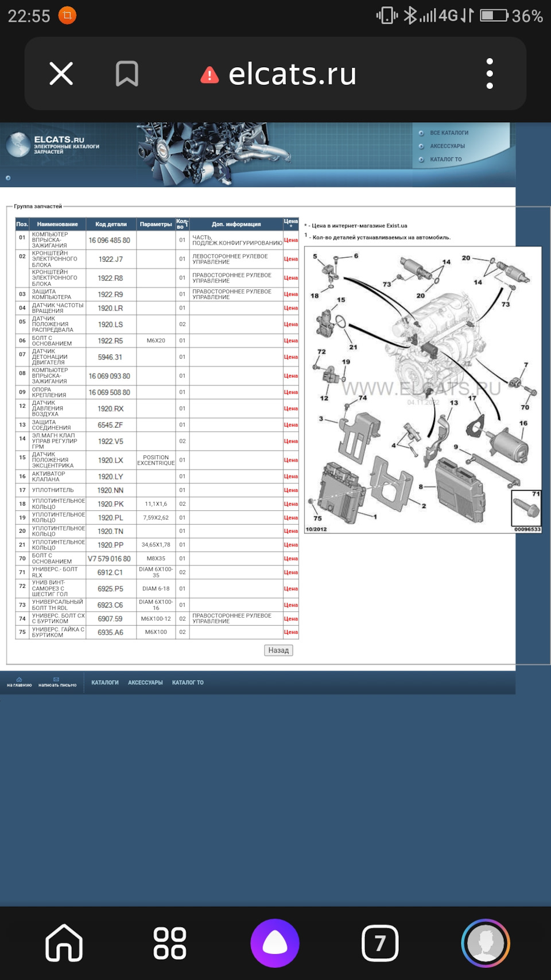Open Цена for part 1920.RX
Screen dimensions: 551x980
tap(291, 409)
